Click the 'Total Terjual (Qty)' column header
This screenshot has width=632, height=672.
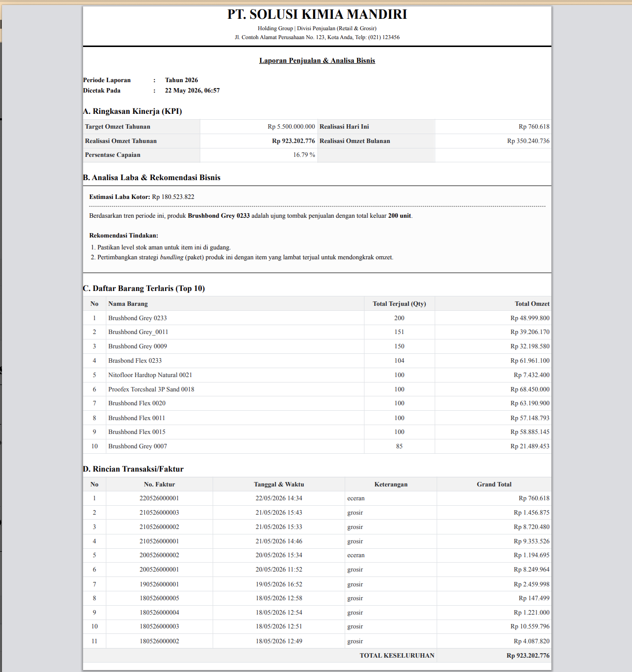[399, 304]
